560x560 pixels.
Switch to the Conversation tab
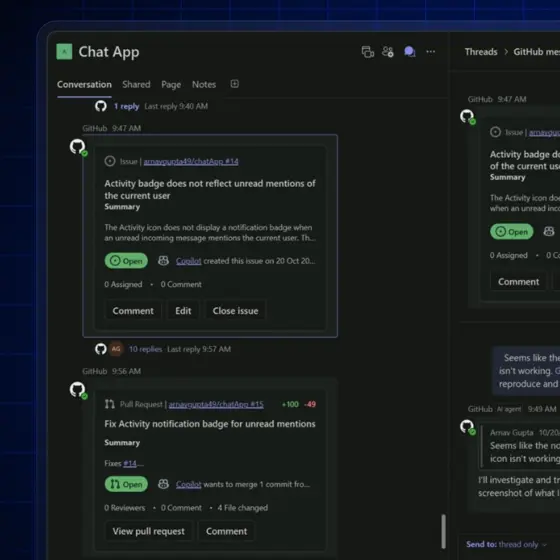[84, 85]
